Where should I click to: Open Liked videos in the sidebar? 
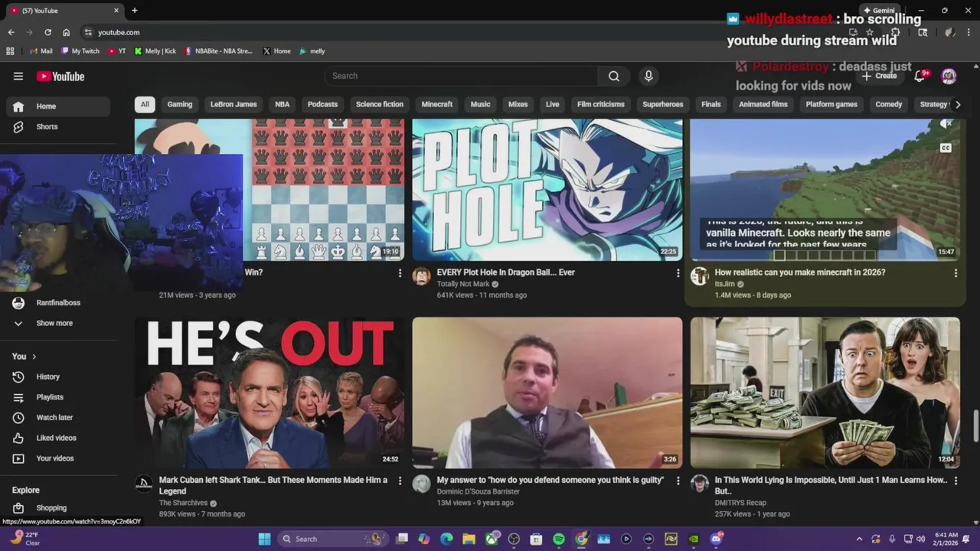(x=58, y=438)
